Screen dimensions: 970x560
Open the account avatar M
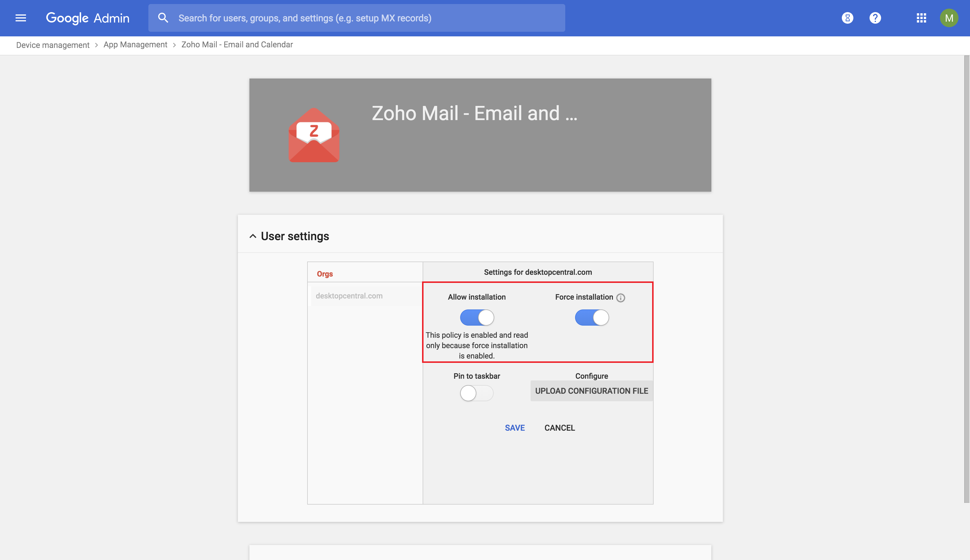[949, 18]
